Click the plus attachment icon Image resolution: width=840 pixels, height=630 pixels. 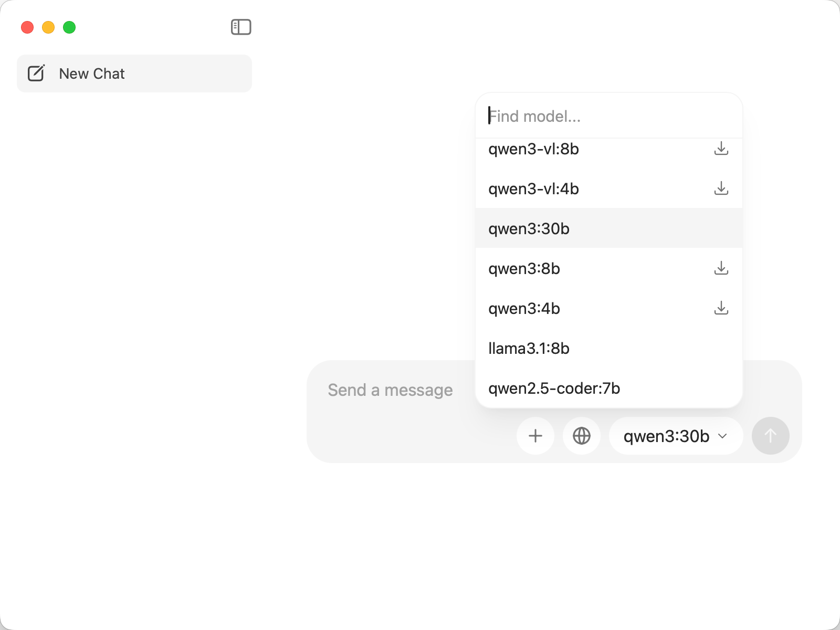click(x=535, y=436)
